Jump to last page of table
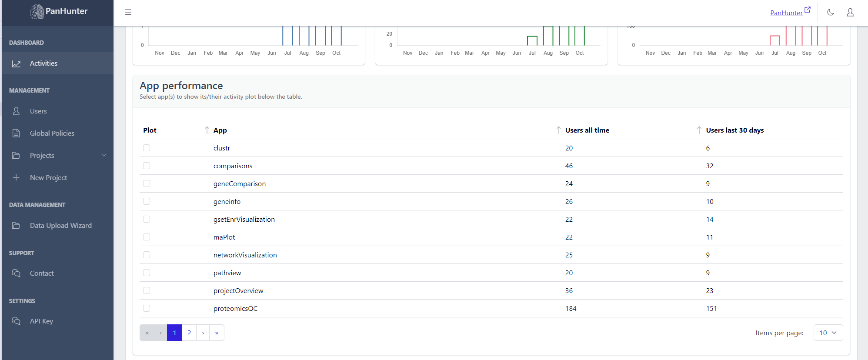868x360 pixels. pos(217,333)
